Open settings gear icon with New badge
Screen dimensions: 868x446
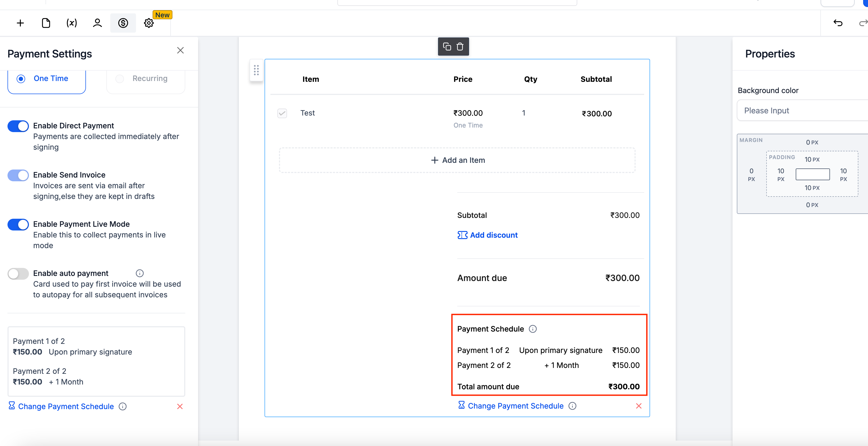point(149,23)
